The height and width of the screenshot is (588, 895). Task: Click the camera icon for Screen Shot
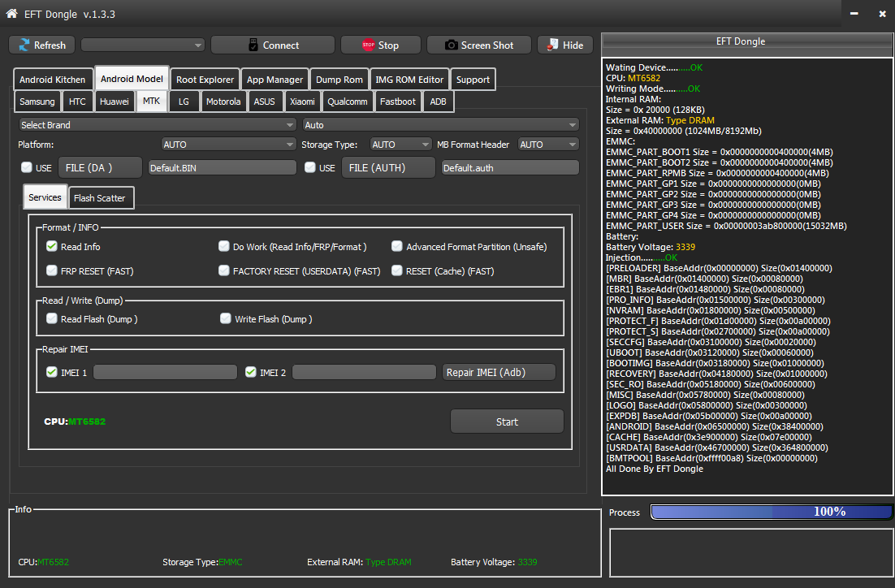click(451, 45)
